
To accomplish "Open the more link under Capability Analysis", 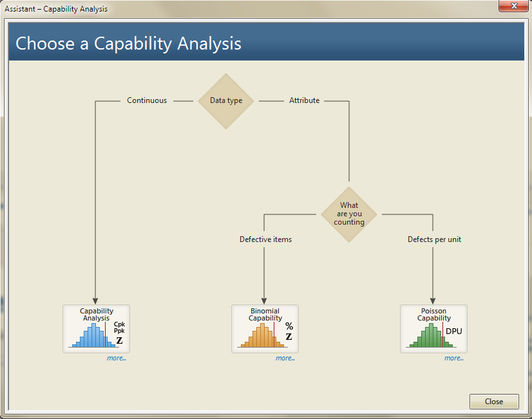I will coord(116,358).
